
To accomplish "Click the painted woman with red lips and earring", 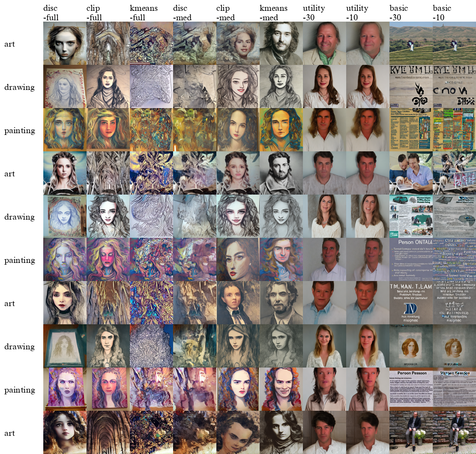I will coord(238,259).
